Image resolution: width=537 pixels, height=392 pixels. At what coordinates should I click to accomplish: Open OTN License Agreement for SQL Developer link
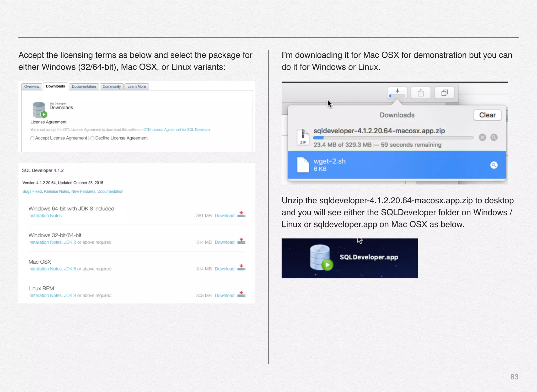177,130
